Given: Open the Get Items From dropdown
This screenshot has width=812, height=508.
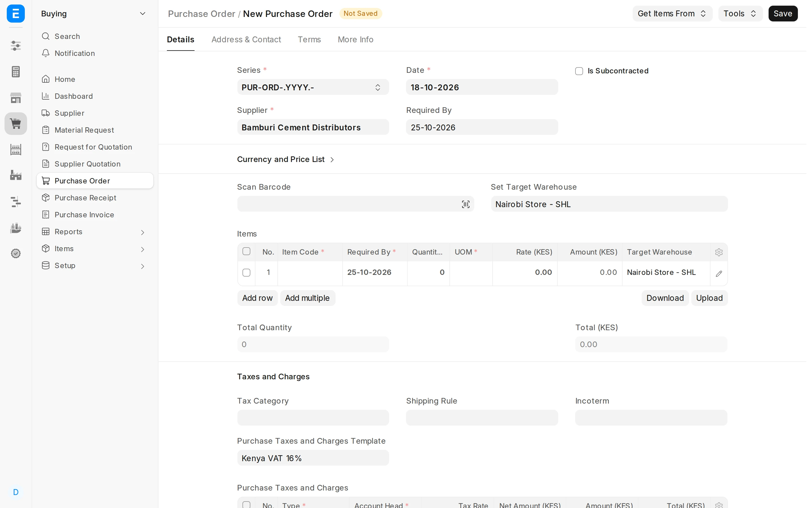Looking at the screenshot, I should (672, 14).
